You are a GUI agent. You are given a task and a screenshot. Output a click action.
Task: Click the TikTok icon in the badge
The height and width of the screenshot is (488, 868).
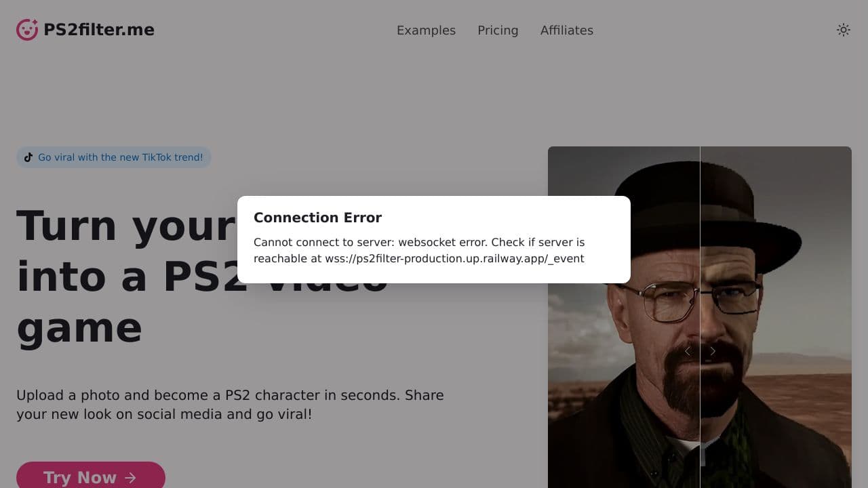coord(28,157)
